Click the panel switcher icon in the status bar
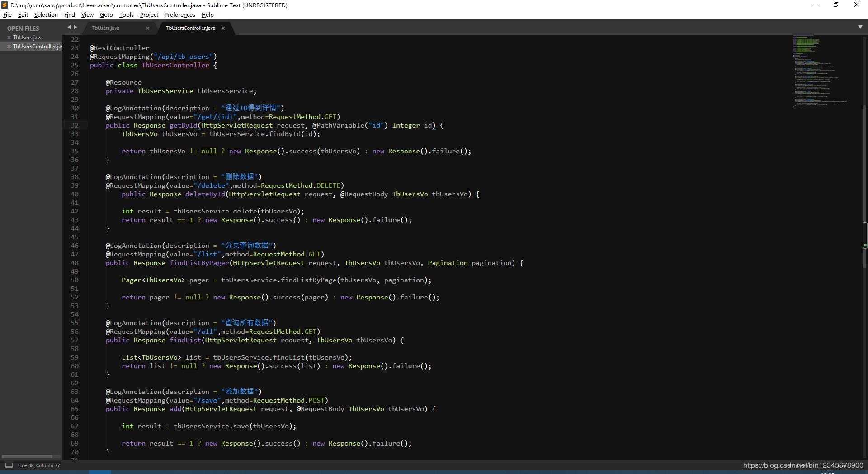This screenshot has width=868, height=474. tap(9, 465)
